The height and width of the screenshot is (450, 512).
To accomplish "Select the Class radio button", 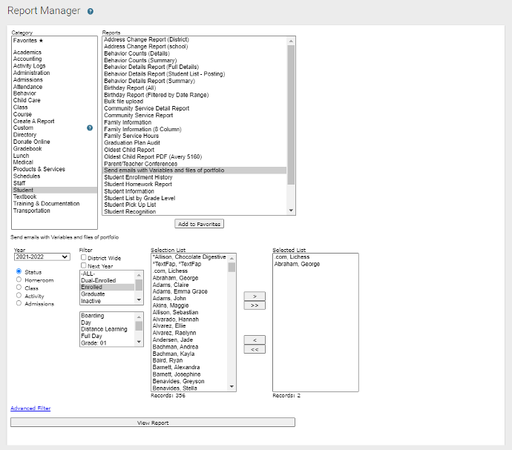I will (19, 287).
